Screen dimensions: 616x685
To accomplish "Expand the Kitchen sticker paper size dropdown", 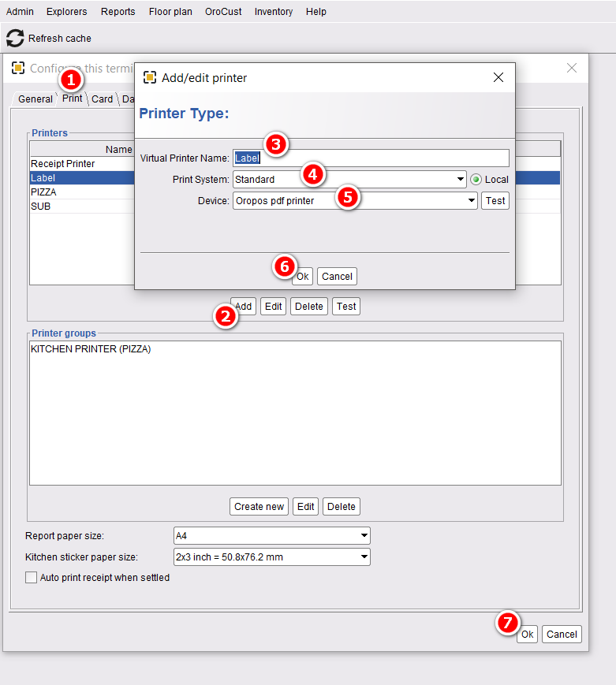I will click(x=271, y=557).
